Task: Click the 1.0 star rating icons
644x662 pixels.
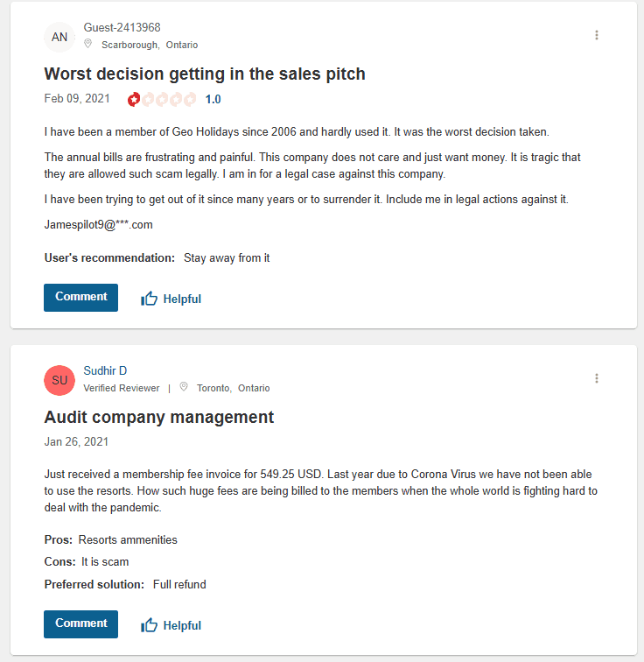Action: tap(162, 99)
